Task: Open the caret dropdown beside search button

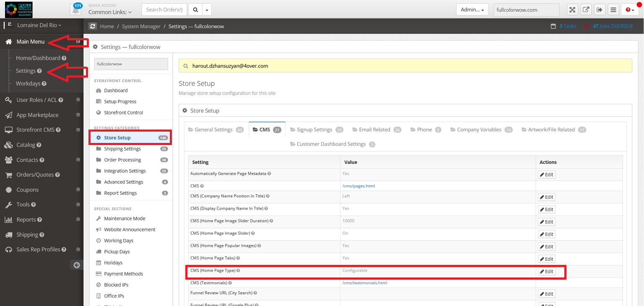Action: pos(208,10)
